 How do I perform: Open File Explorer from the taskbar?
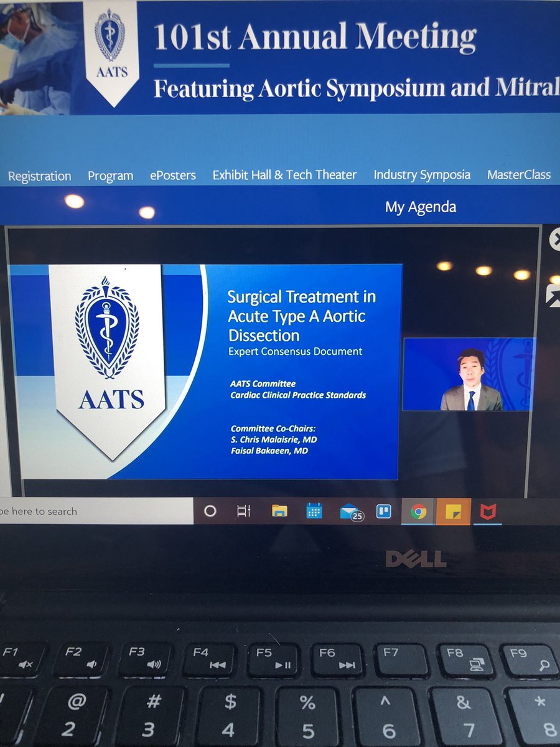pyautogui.click(x=279, y=511)
